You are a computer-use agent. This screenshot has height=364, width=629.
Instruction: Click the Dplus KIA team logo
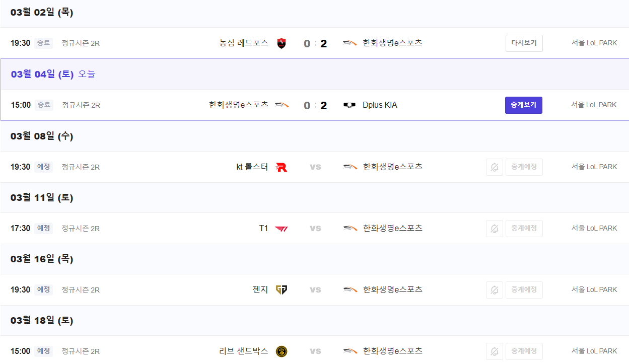[x=350, y=105]
